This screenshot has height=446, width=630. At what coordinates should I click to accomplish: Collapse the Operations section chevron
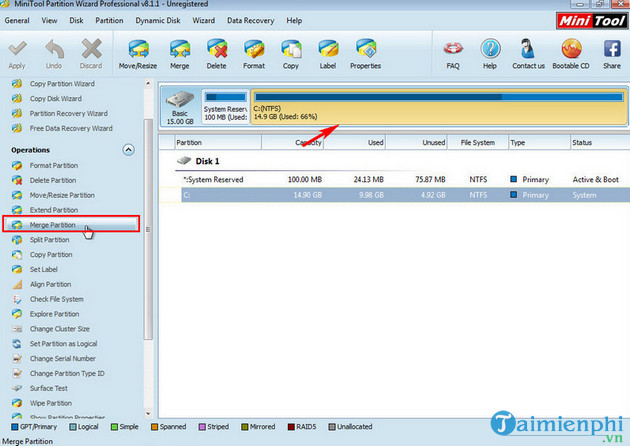pyautogui.click(x=128, y=150)
